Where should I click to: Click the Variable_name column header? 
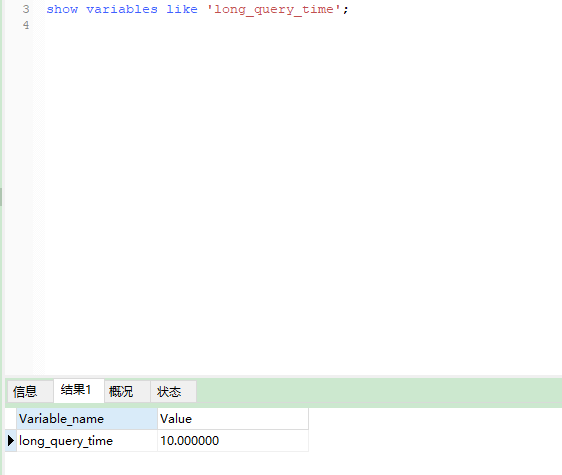[x=87, y=419]
